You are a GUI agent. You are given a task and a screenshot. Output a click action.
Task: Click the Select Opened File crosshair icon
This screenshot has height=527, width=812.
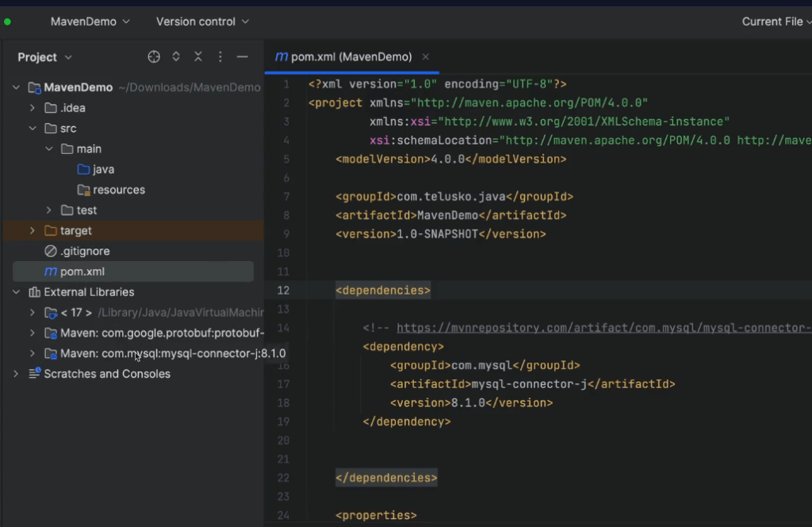[x=154, y=57]
